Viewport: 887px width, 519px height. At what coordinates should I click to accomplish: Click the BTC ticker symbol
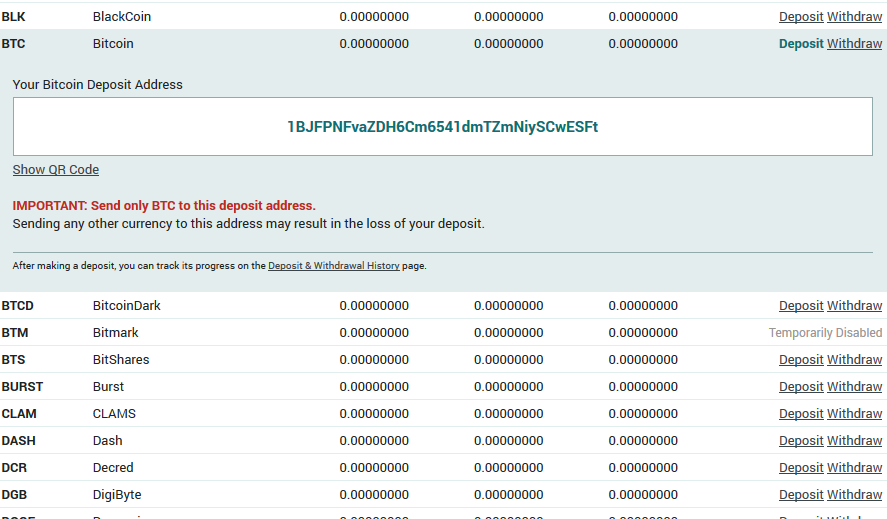pos(14,44)
